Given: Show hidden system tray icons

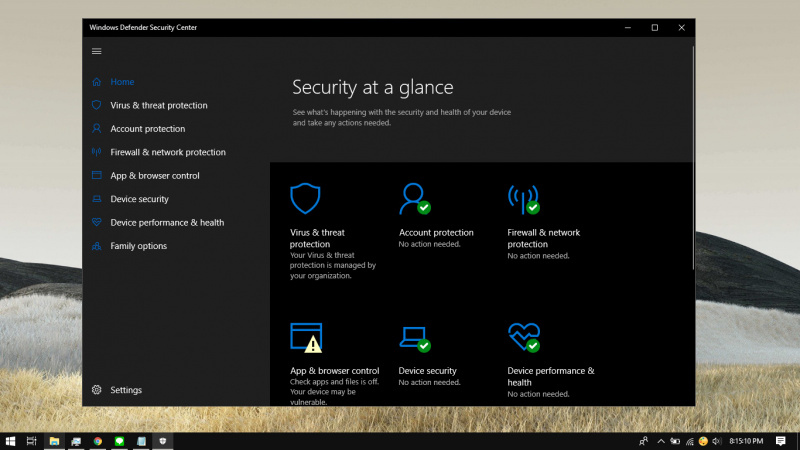Looking at the screenshot, I should [661, 441].
